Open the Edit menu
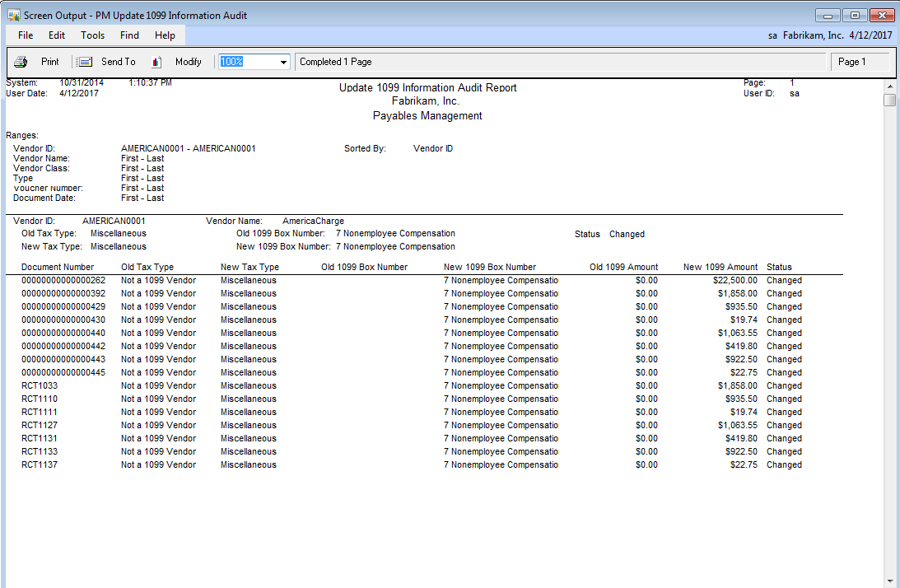The height and width of the screenshot is (588, 900). pyautogui.click(x=57, y=35)
